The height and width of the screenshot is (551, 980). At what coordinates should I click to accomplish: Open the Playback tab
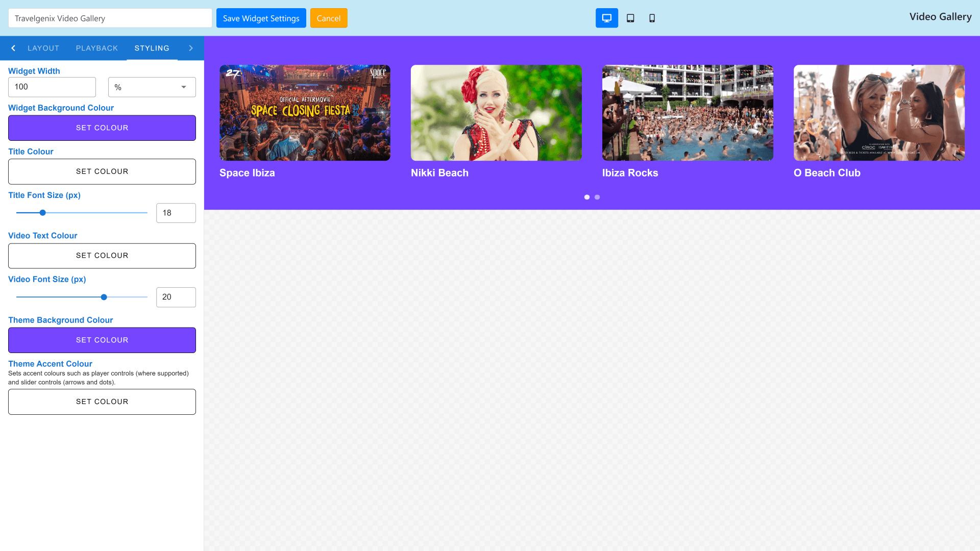click(x=97, y=48)
